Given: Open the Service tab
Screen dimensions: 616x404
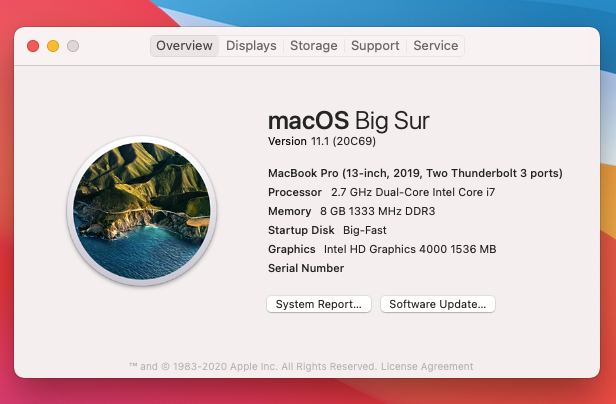Looking at the screenshot, I should click(435, 46).
